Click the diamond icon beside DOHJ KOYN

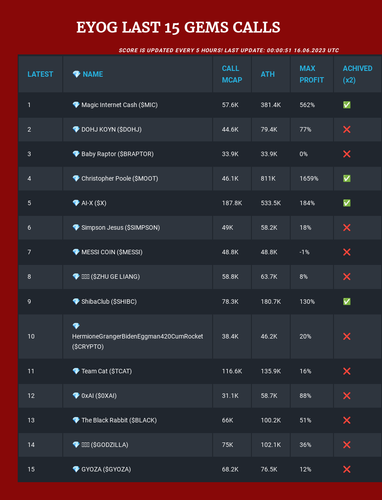pos(76,129)
